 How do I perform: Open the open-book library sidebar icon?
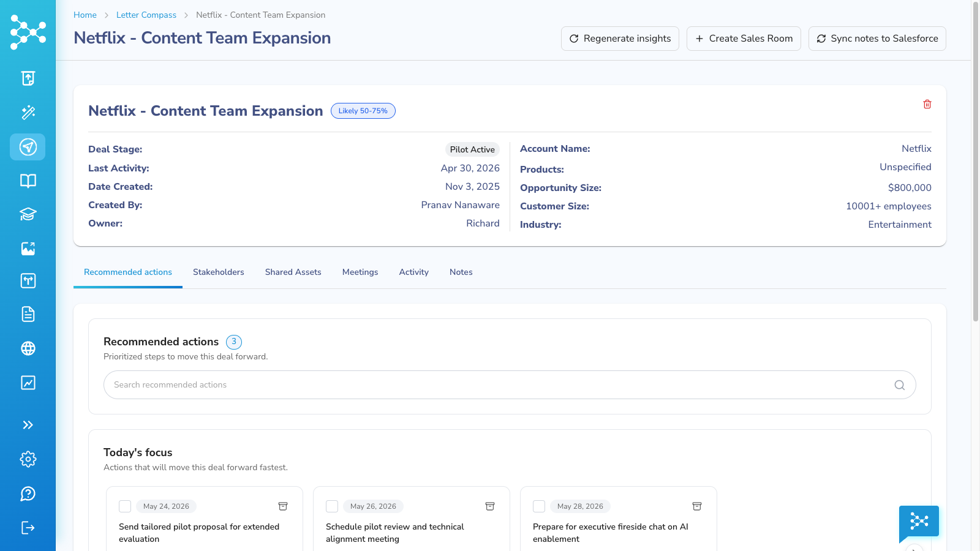28,181
